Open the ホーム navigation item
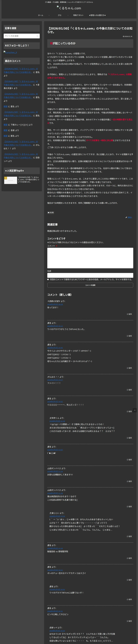The height and width of the screenshot is (644, 138). [x=41, y=15]
